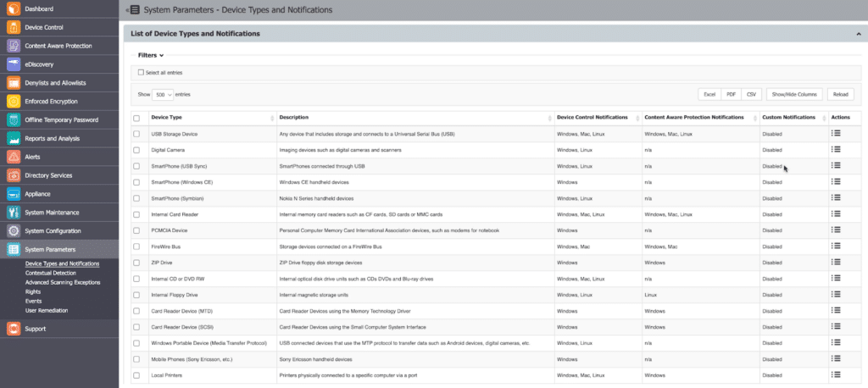Click the Enforced Encryption sidebar icon
Viewport: 868px width, 388px height.
point(14,102)
